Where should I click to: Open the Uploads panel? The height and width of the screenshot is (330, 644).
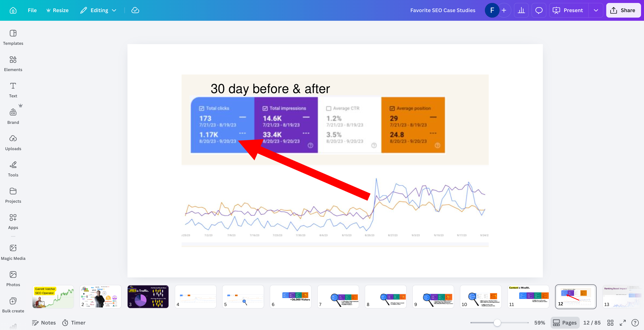click(13, 143)
